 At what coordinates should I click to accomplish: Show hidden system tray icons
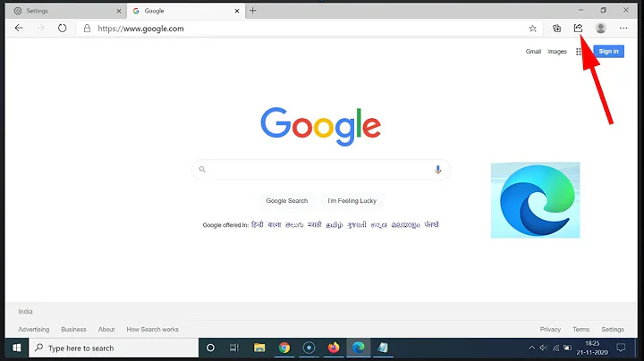tap(531, 348)
